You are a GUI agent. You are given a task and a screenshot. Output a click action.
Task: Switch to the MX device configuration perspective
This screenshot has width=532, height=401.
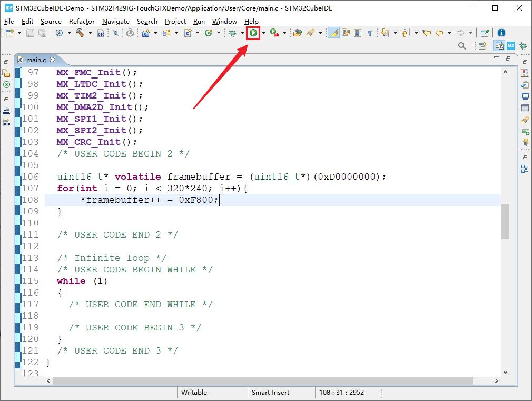click(510, 46)
